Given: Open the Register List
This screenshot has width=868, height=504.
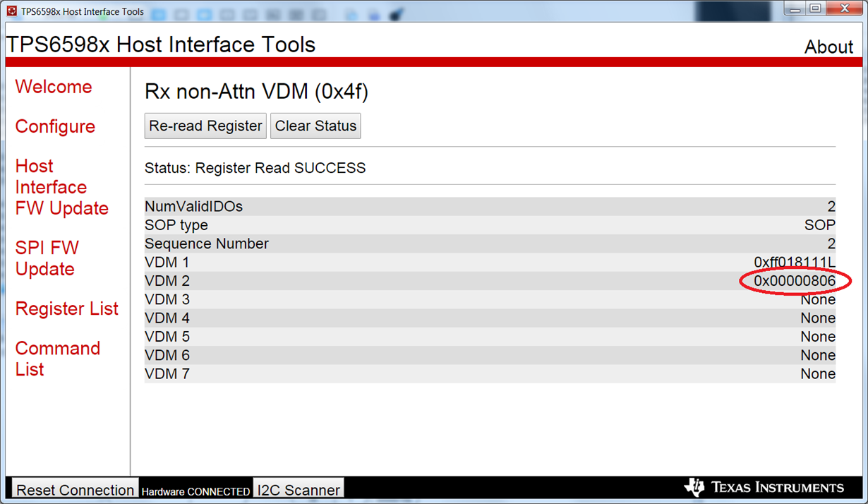Looking at the screenshot, I should click(67, 308).
